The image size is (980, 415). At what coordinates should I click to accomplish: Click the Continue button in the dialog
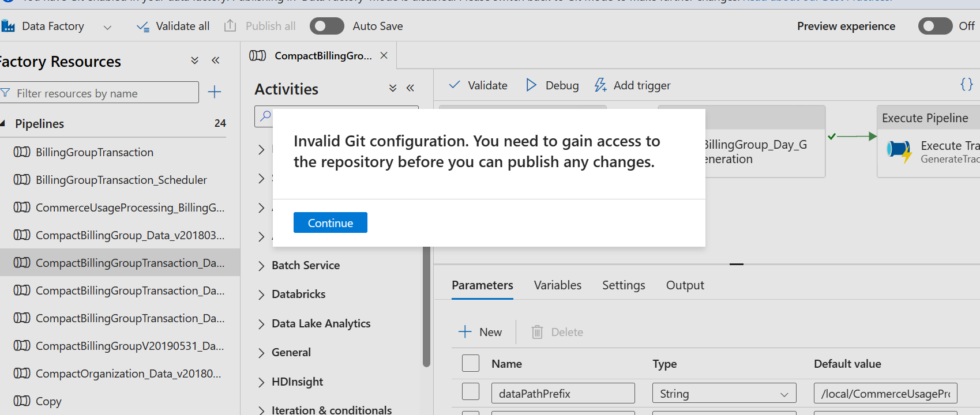pos(330,222)
